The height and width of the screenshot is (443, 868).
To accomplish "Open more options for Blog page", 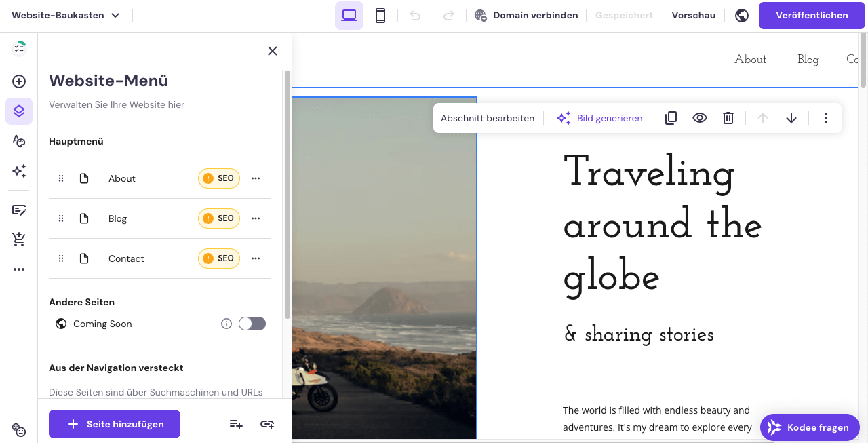I will point(256,218).
